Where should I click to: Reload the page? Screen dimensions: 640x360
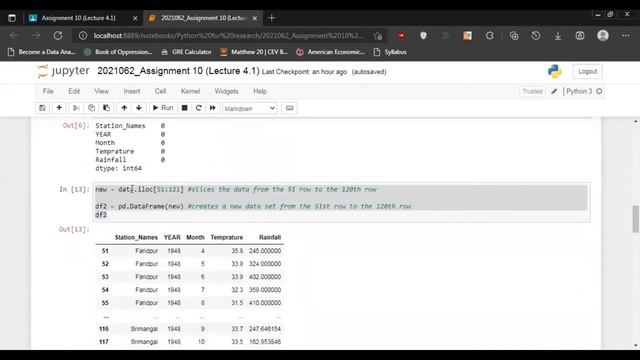58,36
